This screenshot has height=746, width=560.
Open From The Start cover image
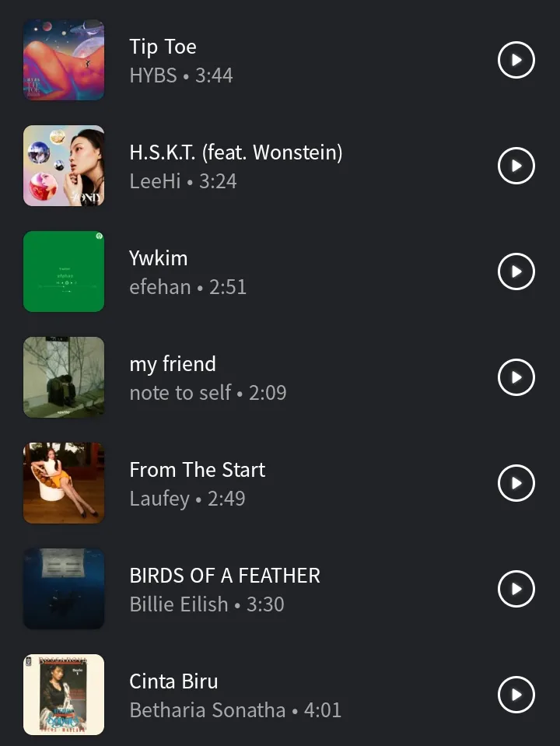pyautogui.click(x=64, y=483)
